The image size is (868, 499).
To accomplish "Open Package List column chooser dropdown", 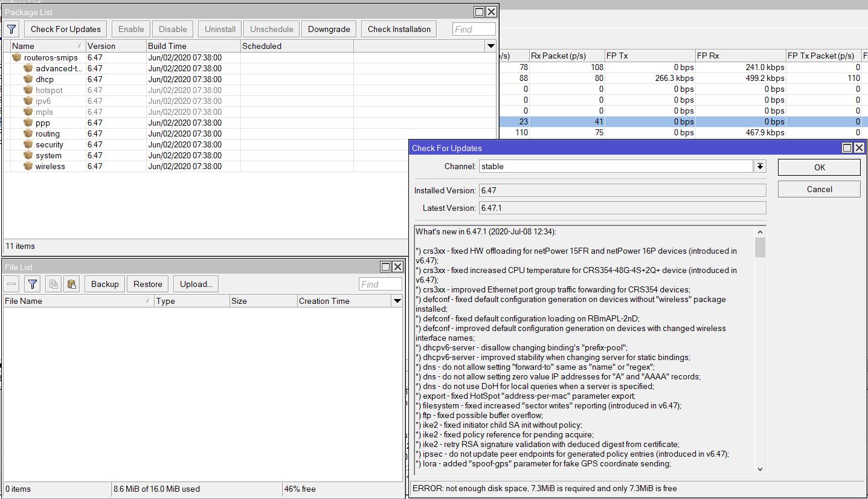I will 490,46.
